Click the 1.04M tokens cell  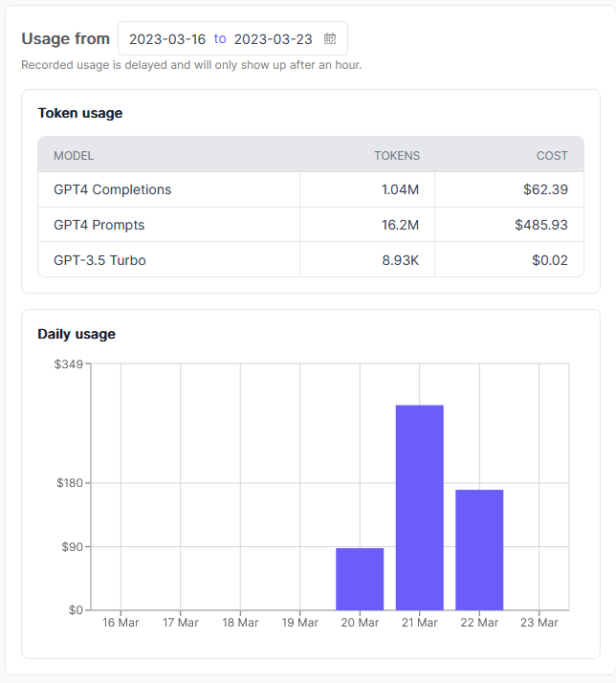(400, 189)
